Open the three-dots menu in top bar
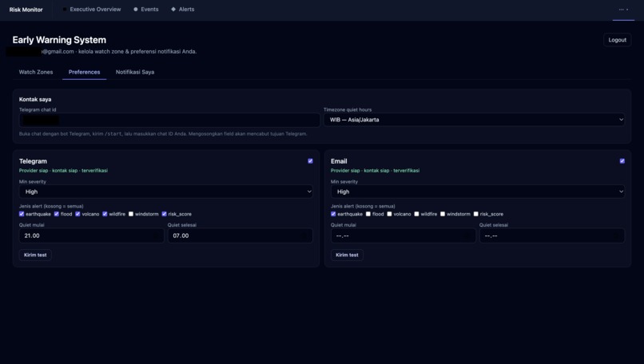This screenshot has width=644, height=364. 623,10
